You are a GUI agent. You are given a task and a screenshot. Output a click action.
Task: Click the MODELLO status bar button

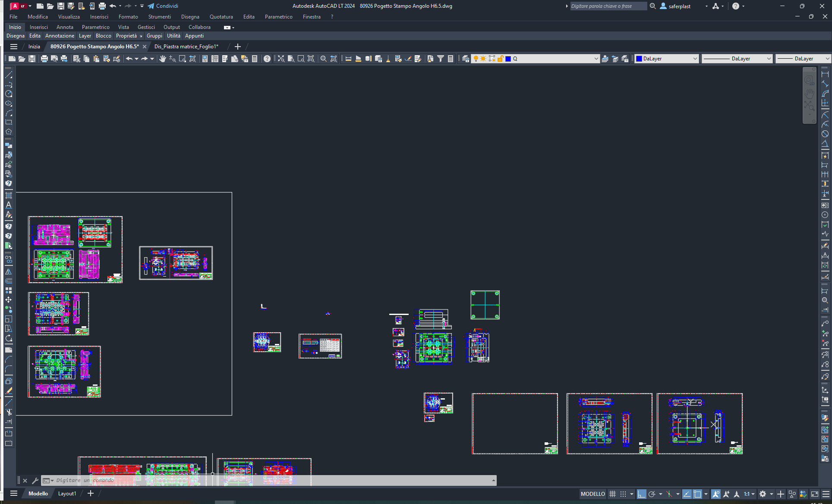click(592, 494)
